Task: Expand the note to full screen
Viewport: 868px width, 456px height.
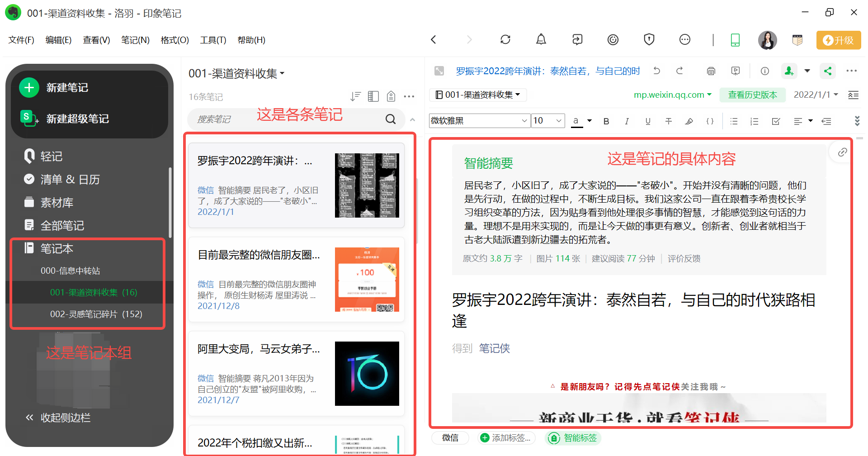Action: (x=439, y=71)
